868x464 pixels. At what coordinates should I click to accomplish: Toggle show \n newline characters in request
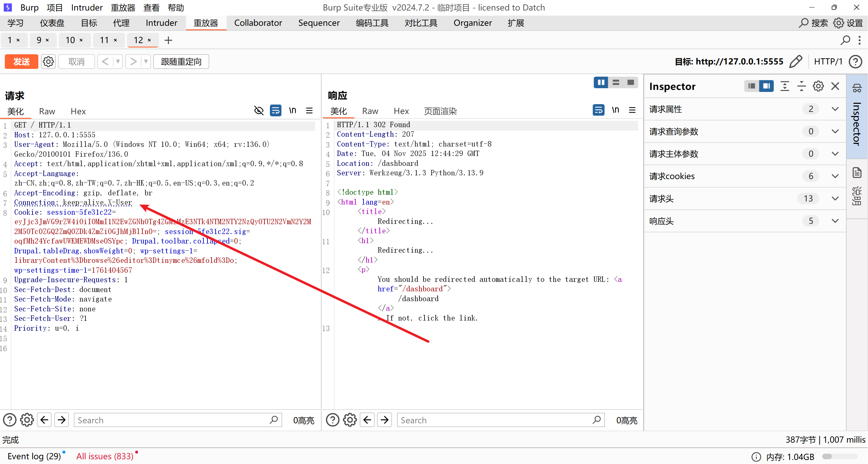(292, 111)
